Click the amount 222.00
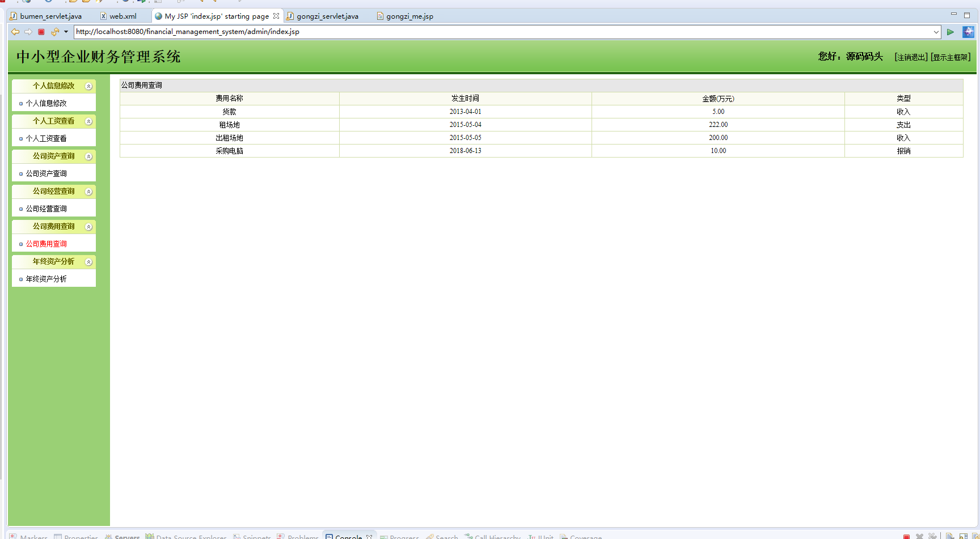 click(x=718, y=125)
